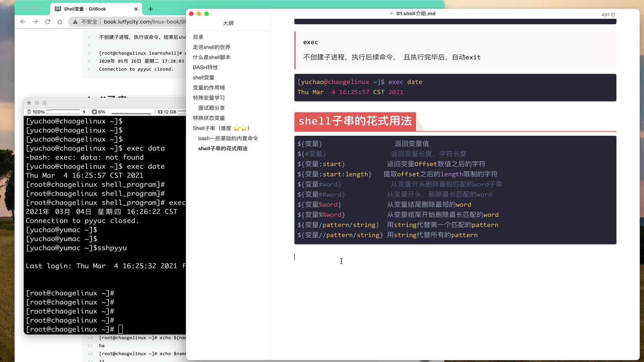The image size is (644, 362).
Task: Jump to Shell子串（难度）outline entry
Action: pos(221,128)
